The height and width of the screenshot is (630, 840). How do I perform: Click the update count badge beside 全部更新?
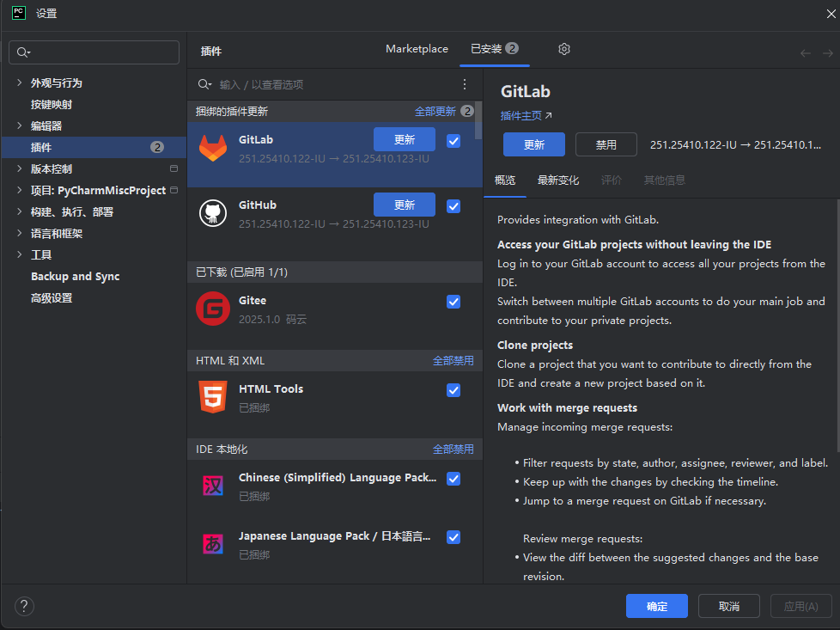467,111
